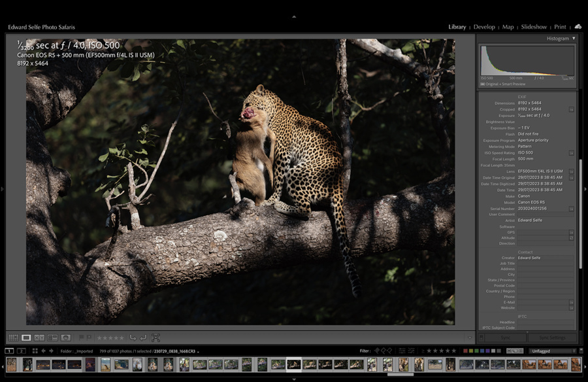Filter by green color label
588x382 pixels.
coord(477,351)
